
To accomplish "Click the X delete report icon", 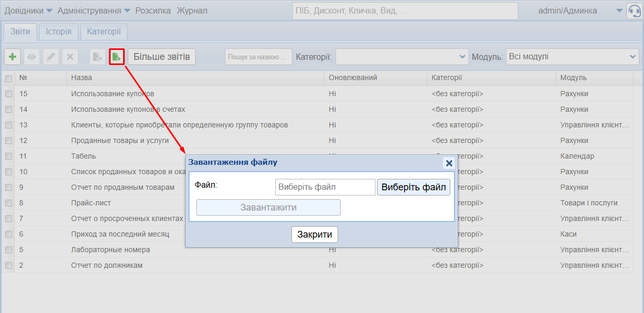I will tap(70, 57).
